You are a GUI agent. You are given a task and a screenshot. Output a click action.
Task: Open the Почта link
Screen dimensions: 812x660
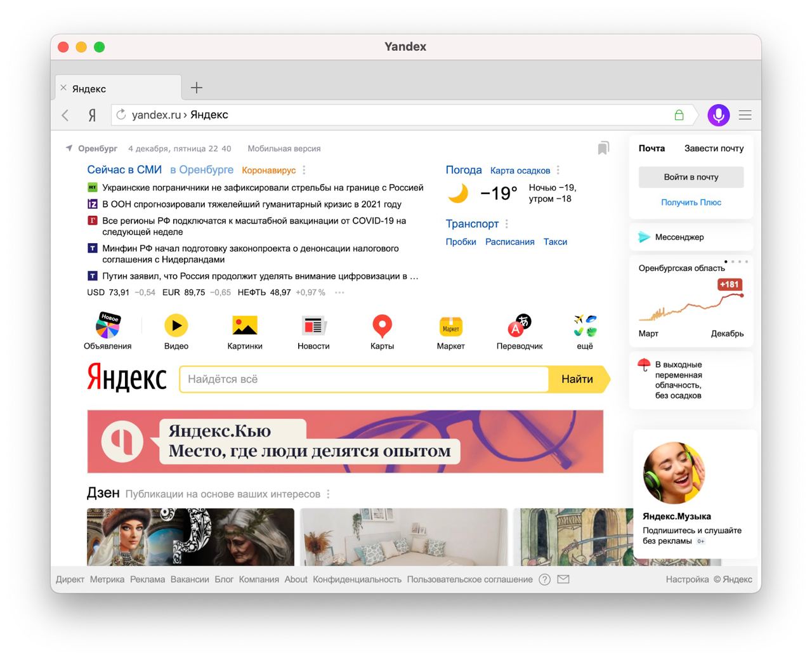pos(652,148)
